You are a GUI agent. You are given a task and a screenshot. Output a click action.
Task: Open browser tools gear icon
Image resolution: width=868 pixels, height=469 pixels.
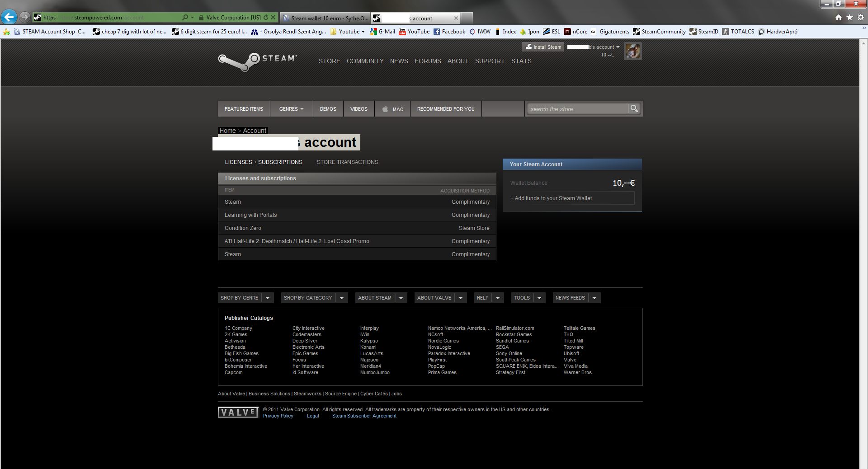tap(861, 17)
